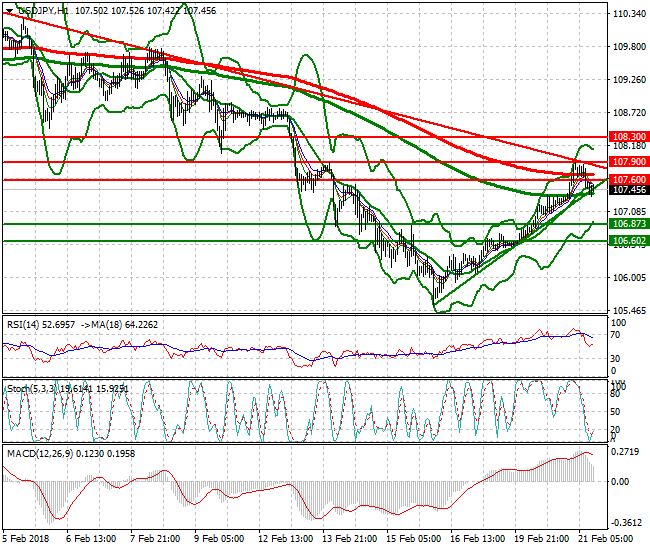
Task: Click the 0.2719 MACD scale value
Action: pos(626,452)
